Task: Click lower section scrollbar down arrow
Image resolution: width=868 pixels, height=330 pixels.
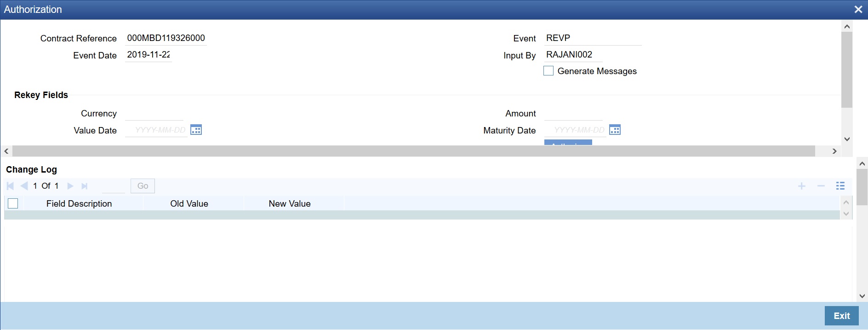Action: pyautogui.click(x=862, y=296)
